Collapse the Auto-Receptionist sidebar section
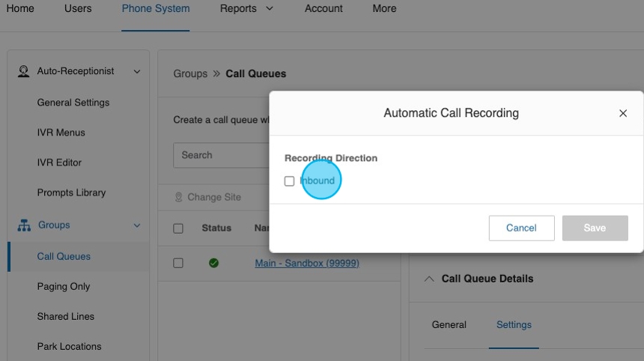 (136, 71)
